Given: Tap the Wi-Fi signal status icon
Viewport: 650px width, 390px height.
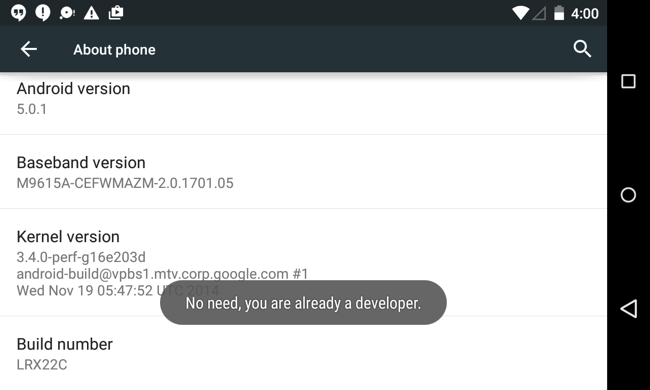Looking at the screenshot, I should 520,13.
